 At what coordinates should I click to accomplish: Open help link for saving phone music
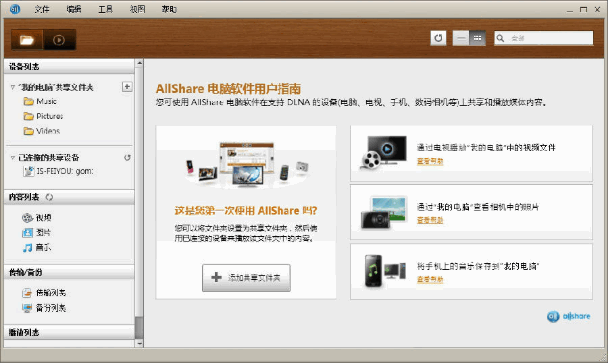430,280
